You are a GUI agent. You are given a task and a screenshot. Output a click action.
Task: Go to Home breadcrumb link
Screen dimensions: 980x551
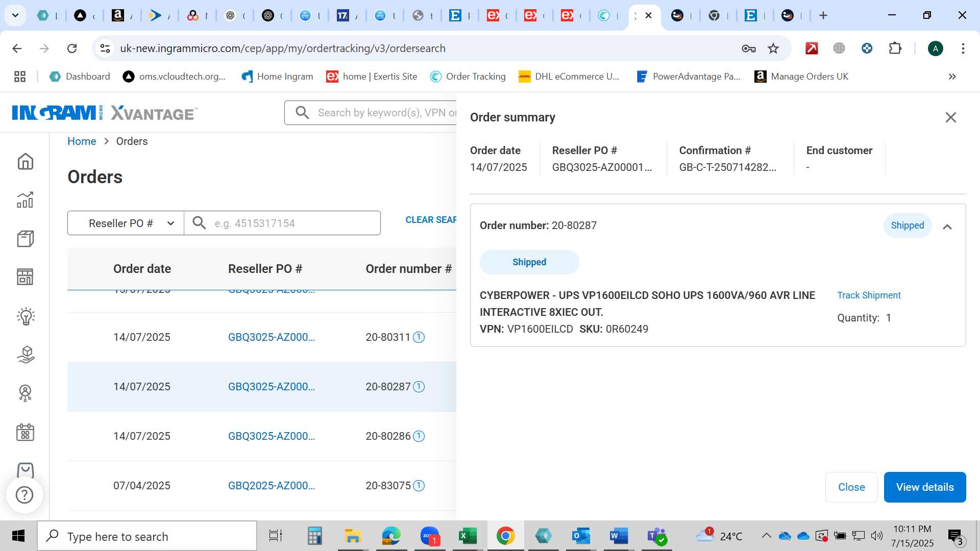click(x=82, y=141)
